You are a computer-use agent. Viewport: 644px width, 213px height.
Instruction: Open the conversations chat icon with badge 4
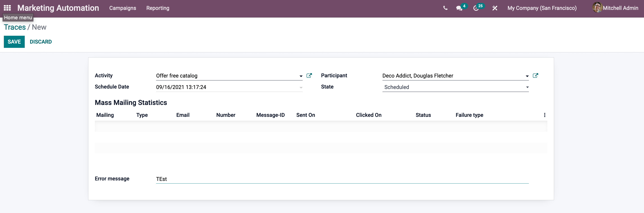coord(459,8)
